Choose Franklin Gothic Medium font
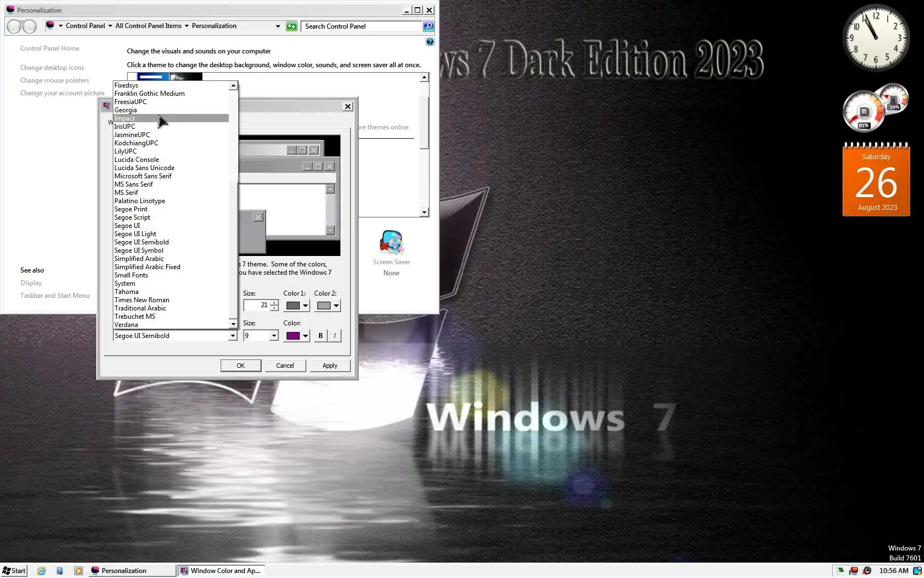Image resolution: width=924 pixels, height=578 pixels. (171, 94)
